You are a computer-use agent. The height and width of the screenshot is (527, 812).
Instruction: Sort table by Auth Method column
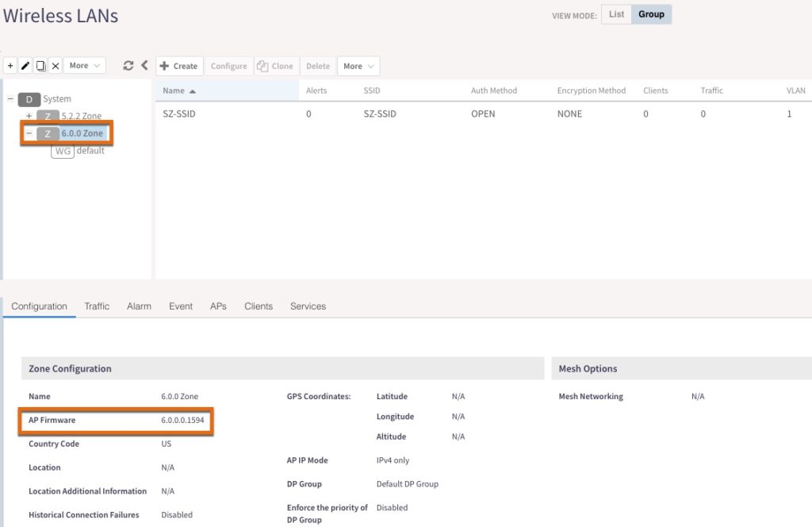point(494,90)
